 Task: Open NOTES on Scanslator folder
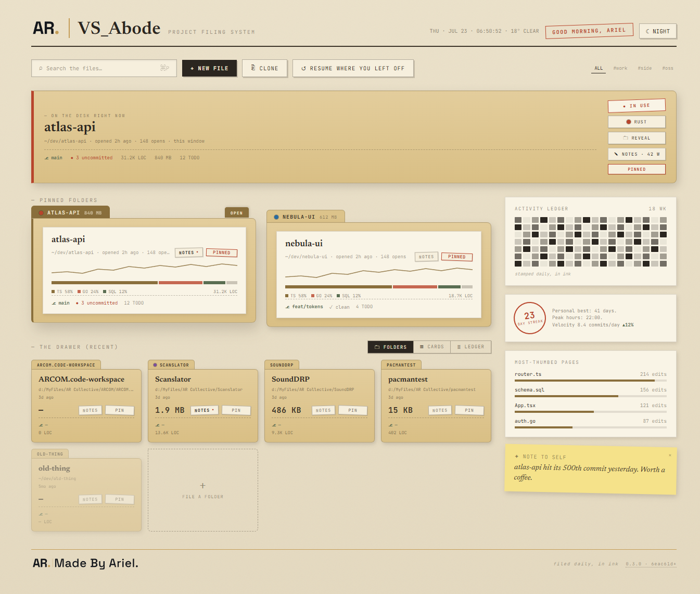pos(204,410)
